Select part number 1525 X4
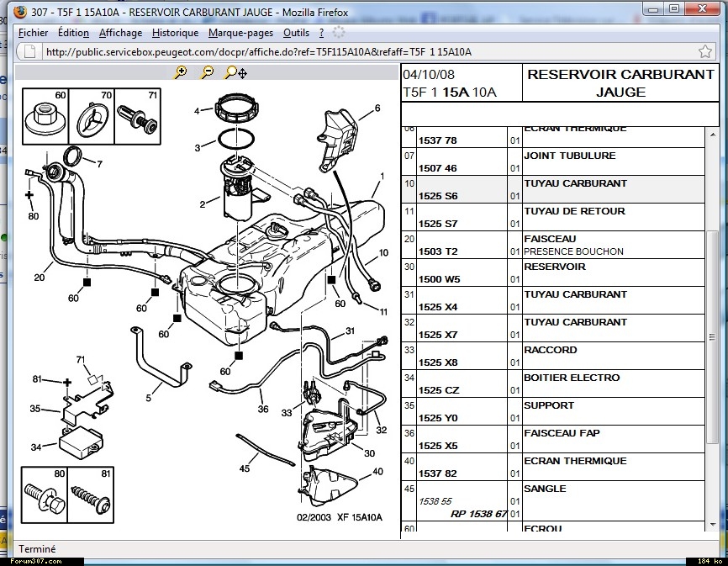Viewport: 728px width, 566px height. point(438,307)
